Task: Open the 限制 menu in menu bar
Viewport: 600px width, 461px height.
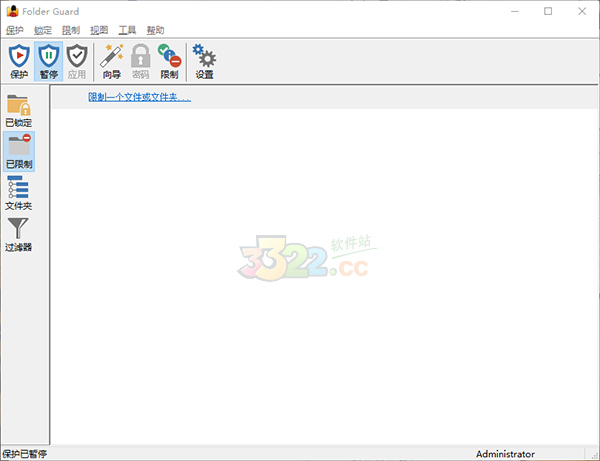Action: 71,30
